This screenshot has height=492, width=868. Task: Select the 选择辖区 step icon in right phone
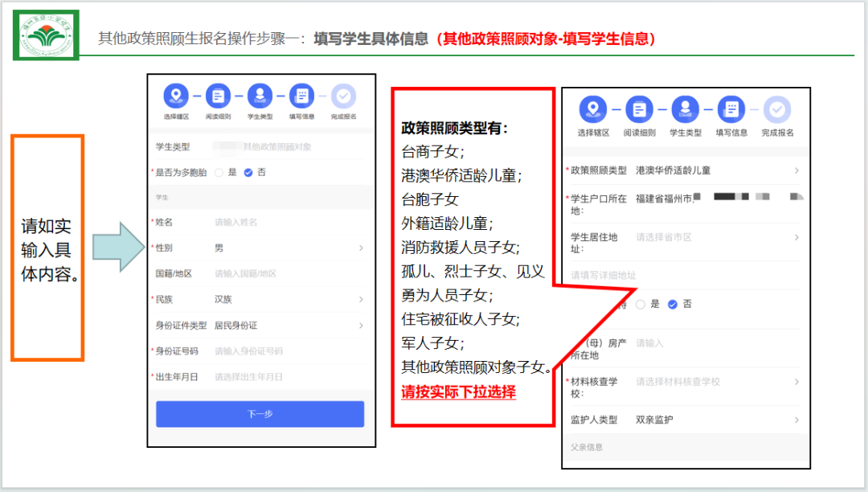[593, 109]
